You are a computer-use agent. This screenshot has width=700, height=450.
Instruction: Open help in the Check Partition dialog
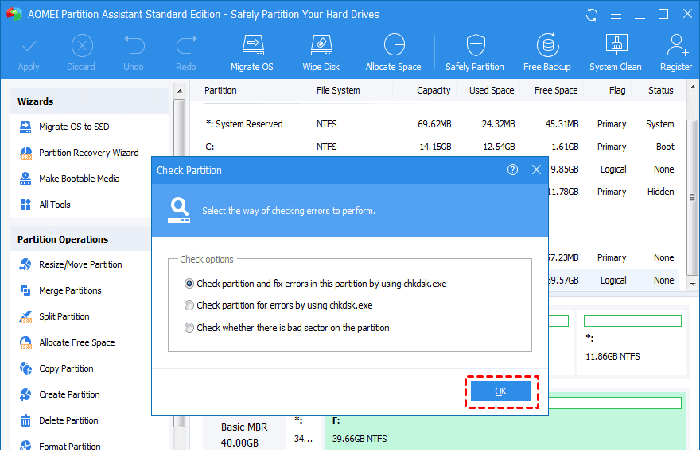[x=513, y=170]
